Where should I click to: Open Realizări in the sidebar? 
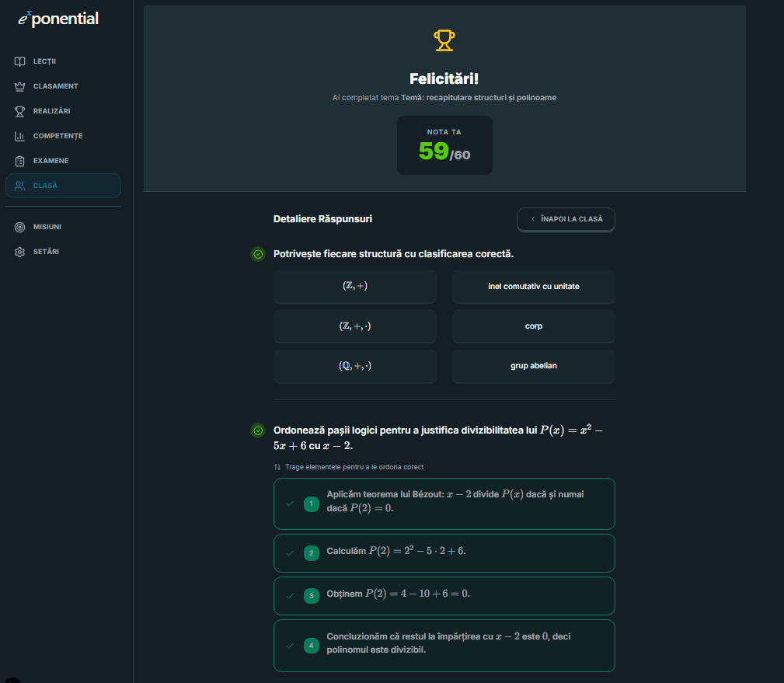pyautogui.click(x=63, y=111)
